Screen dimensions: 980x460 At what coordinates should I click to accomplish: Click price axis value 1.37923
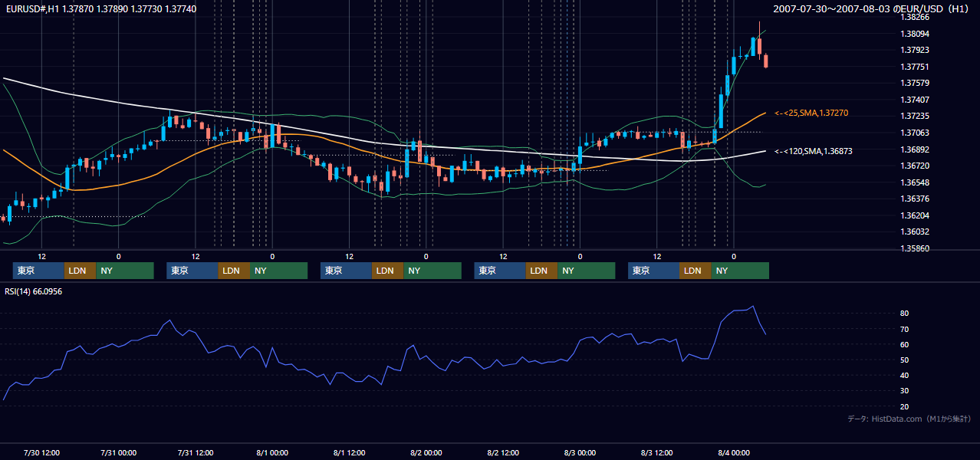coord(914,51)
